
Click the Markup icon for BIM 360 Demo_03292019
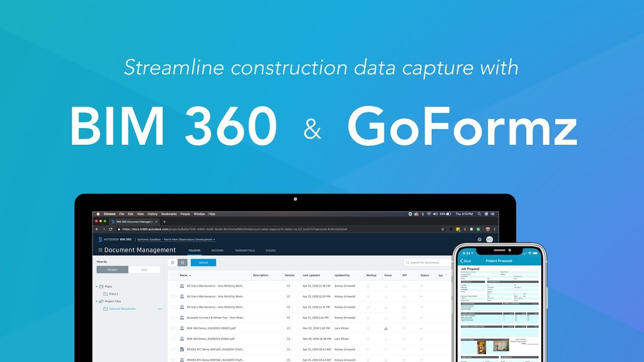(x=368, y=339)
